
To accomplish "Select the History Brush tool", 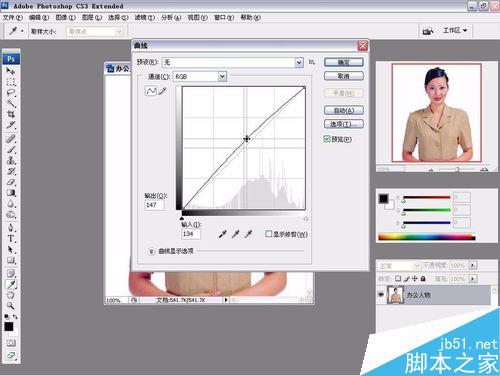I will [x=11, y=171].
